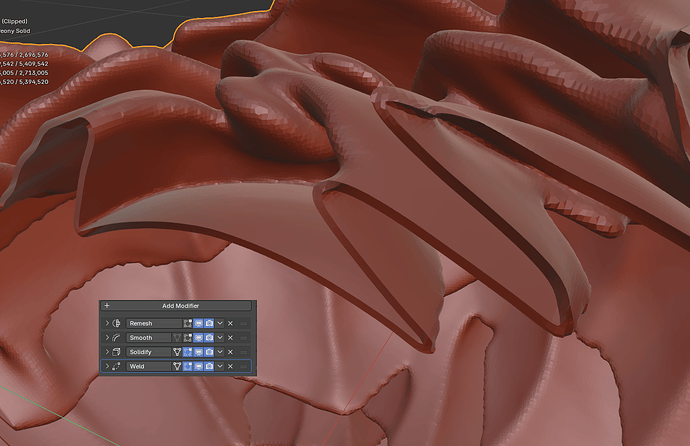
Task: Click the Remesh modifier drag handle
Action: coord(244,323)
